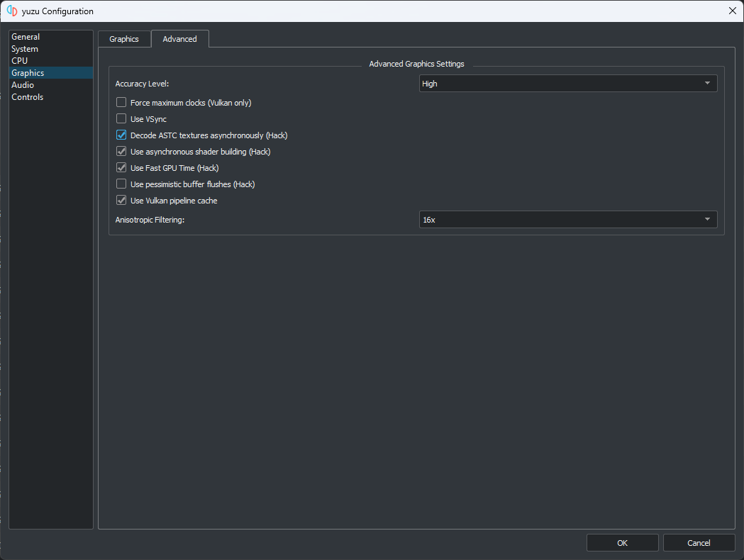Open CPU settings in sidebar
Image resolution: width=744 pixels, height=560 pixels.
(51, 61)
